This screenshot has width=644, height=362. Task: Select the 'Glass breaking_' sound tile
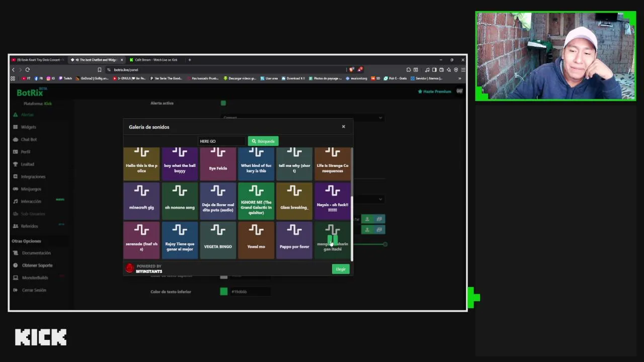click(294, 201)
